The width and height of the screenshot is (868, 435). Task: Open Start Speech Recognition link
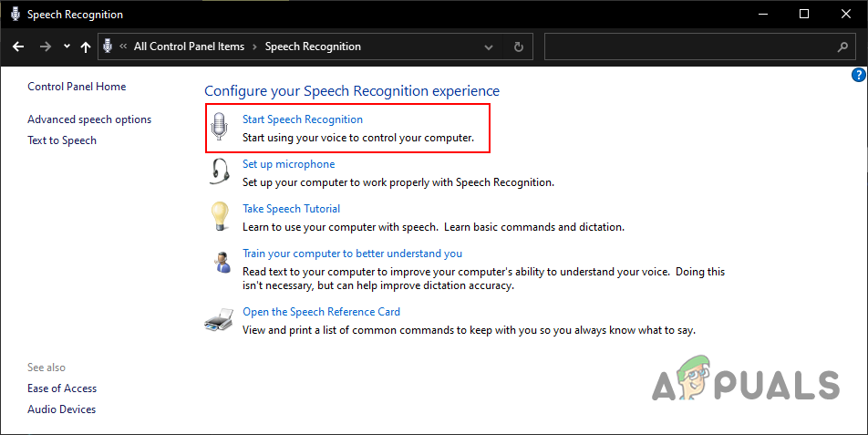[x=302, y=119]
